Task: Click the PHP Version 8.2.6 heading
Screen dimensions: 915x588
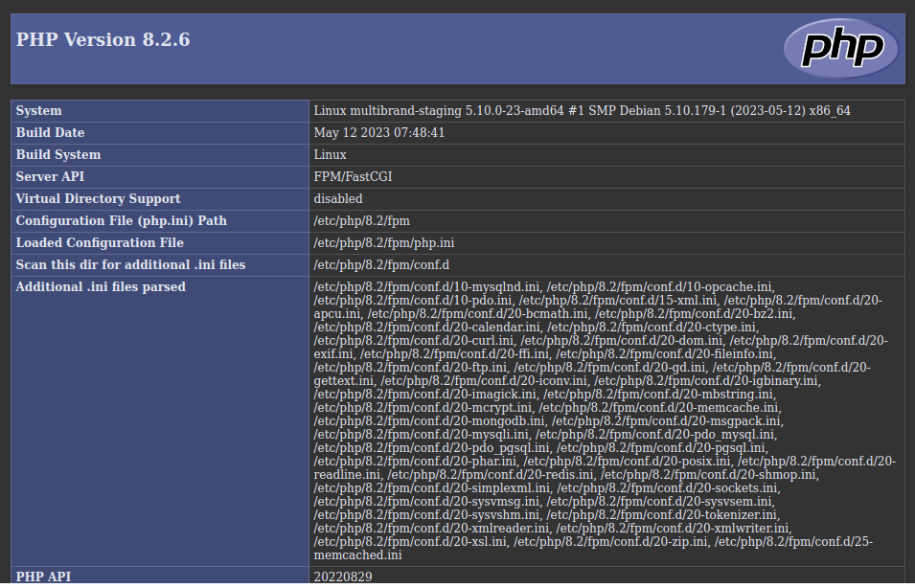Action: (x=103, y=39)
